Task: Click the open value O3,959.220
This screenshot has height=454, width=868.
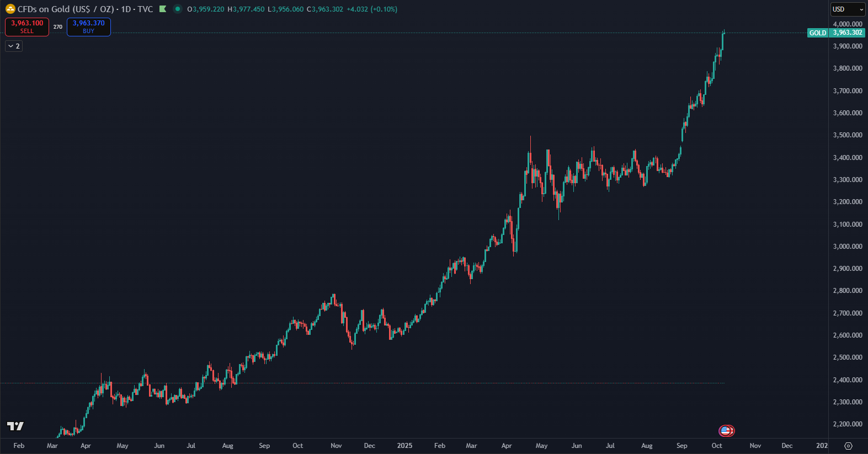Action: coord(206,9)
